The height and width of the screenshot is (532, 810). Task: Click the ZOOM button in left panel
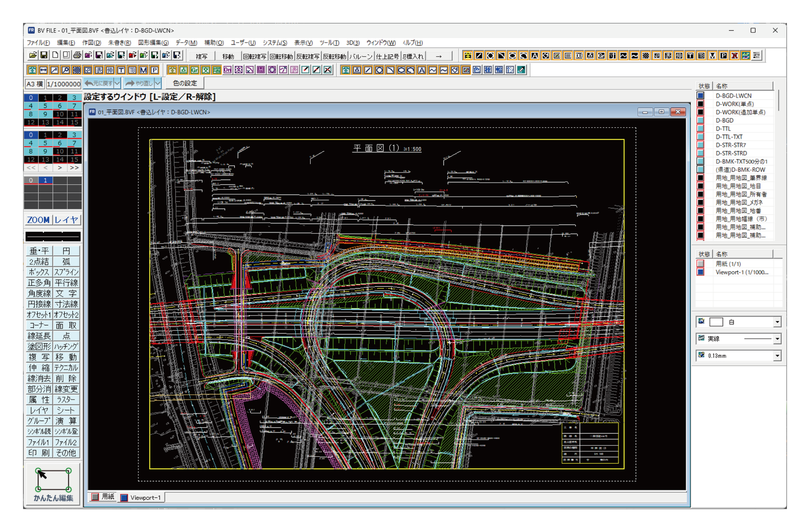[x=38, y=220]
